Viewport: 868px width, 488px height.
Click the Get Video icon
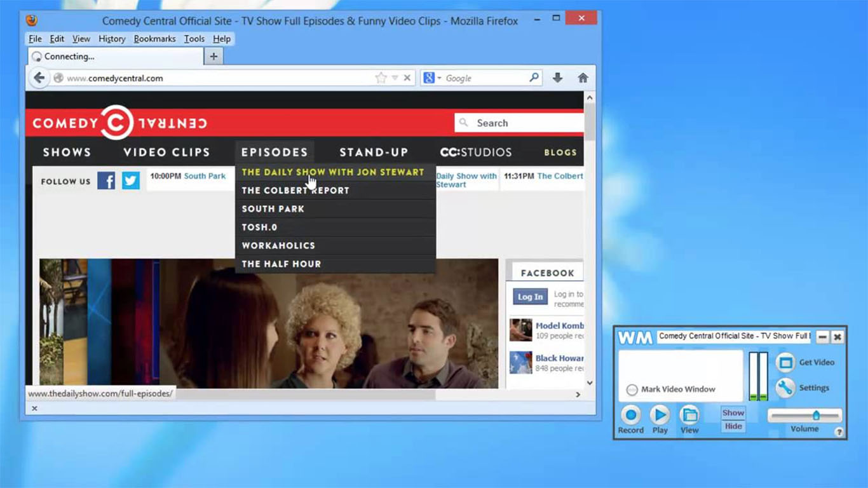pos(785,362)
